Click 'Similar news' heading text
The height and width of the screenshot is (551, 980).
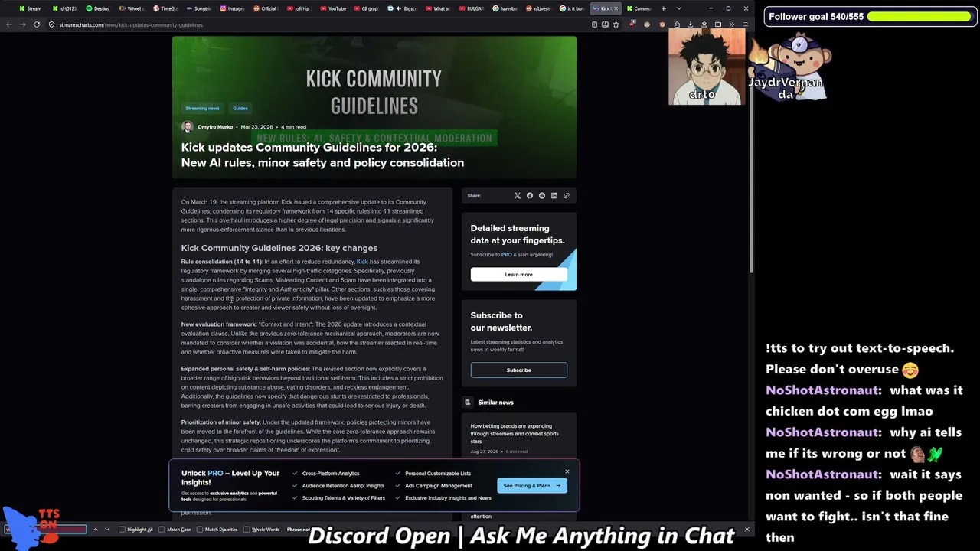(x=495, y=403)
